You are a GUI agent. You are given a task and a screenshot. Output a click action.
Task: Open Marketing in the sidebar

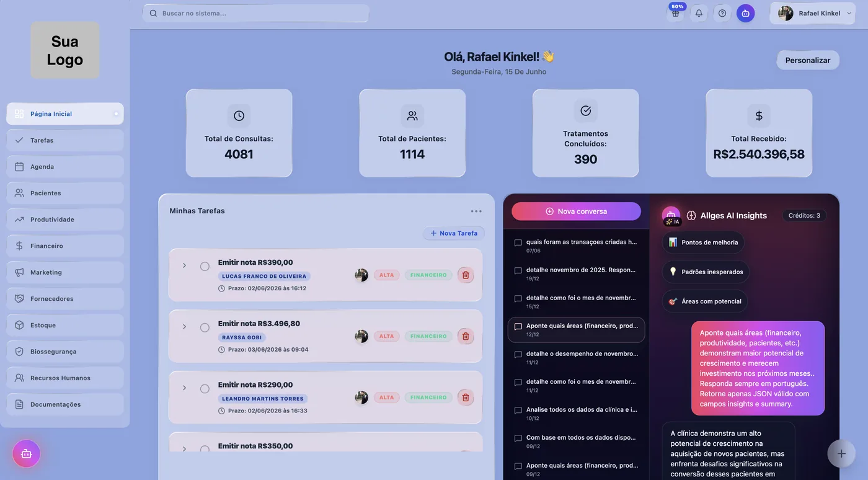click(x=65, y=272)
